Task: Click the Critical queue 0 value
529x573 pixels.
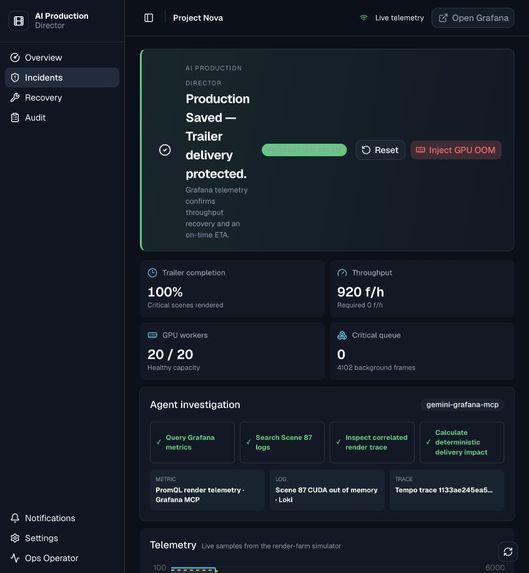Action: pyautogui.click(x=341, y=354)
